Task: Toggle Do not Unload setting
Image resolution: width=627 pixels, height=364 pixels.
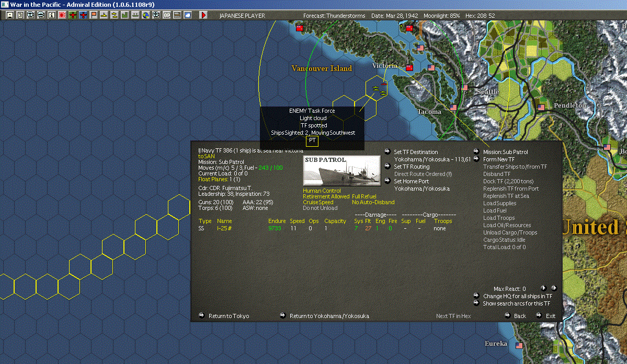Action: click(320, 208)
